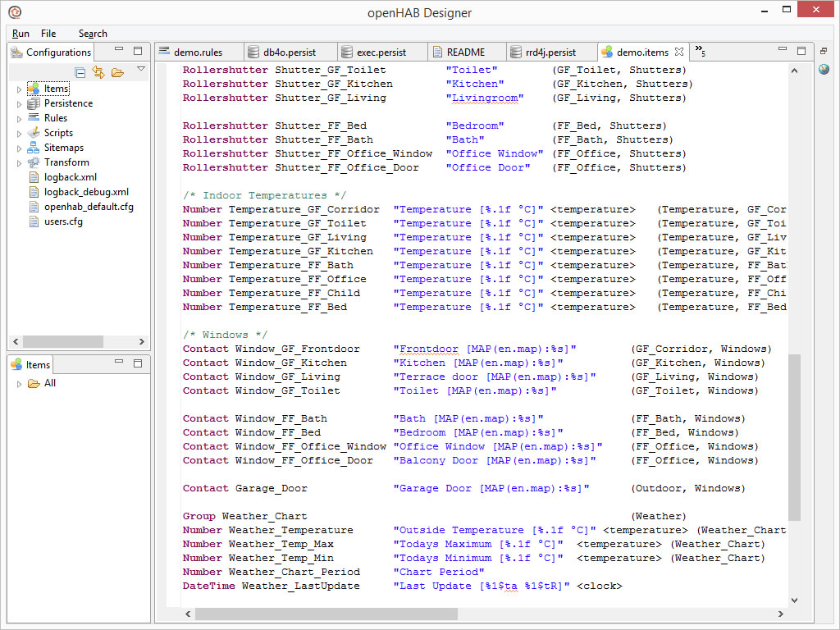Click the users.cfg file icon
The image size is (840, 630).
point(34,221)
